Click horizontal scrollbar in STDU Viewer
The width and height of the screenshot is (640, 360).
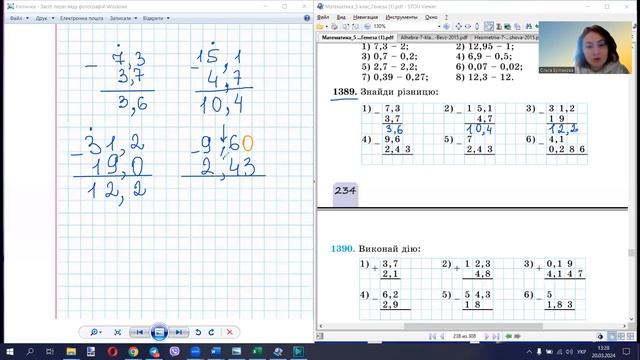coord(473,326)
